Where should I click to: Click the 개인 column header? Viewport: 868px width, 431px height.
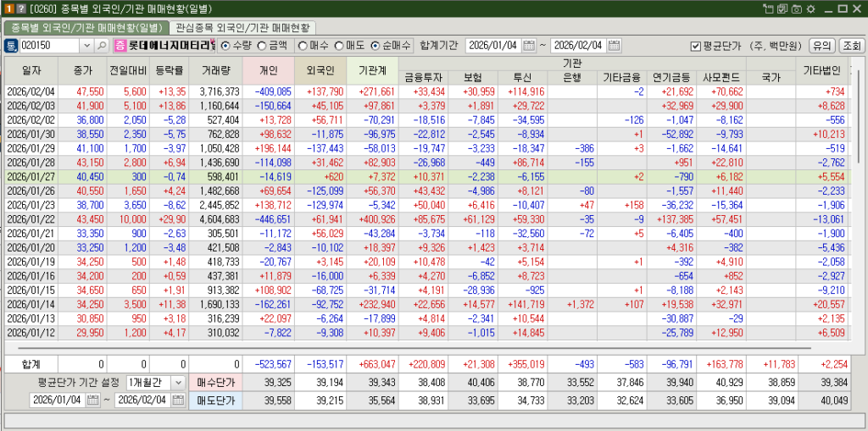[x=268, y=70]
